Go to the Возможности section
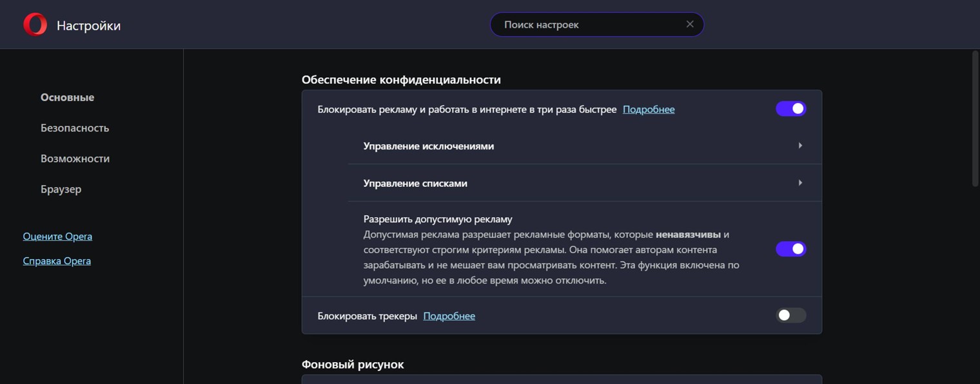The width and height of the screenshot is (980, 384). point(75,158)
